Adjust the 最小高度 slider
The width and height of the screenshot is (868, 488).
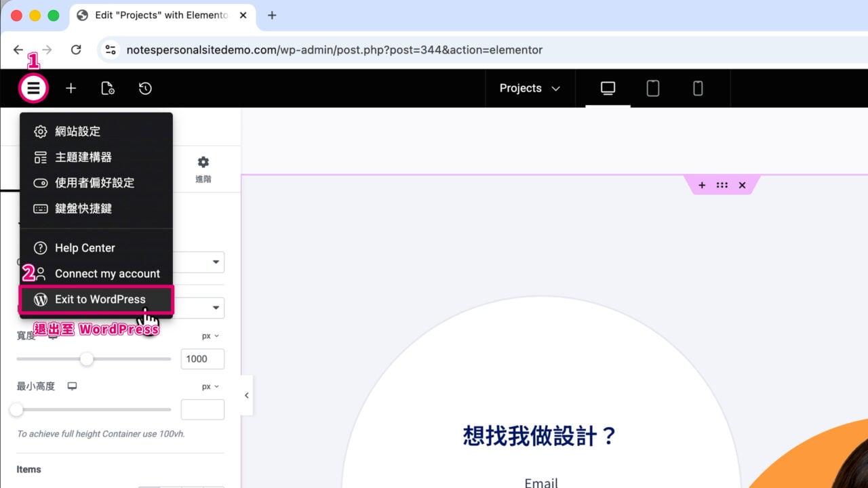pos(16,409)
